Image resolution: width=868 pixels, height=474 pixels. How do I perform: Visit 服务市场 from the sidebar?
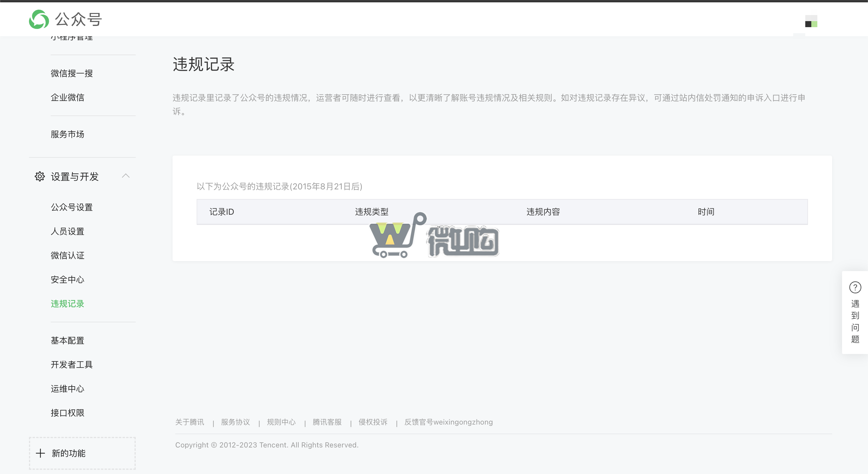67,134
